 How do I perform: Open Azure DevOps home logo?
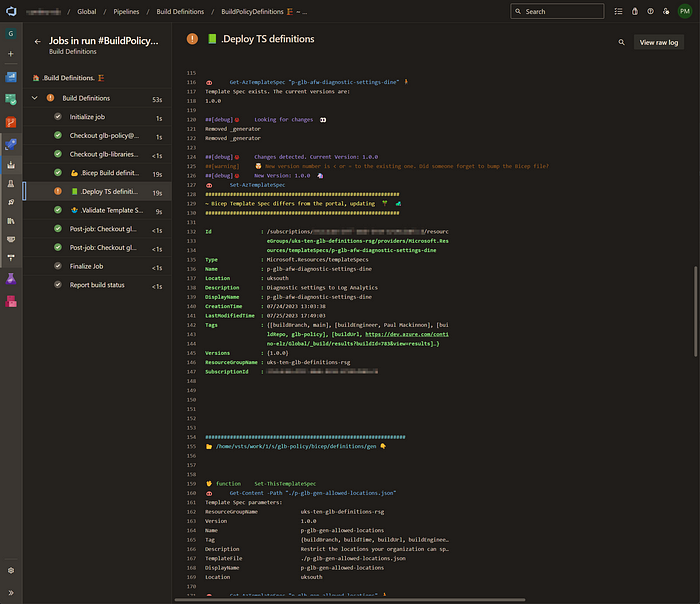(11, 11)
